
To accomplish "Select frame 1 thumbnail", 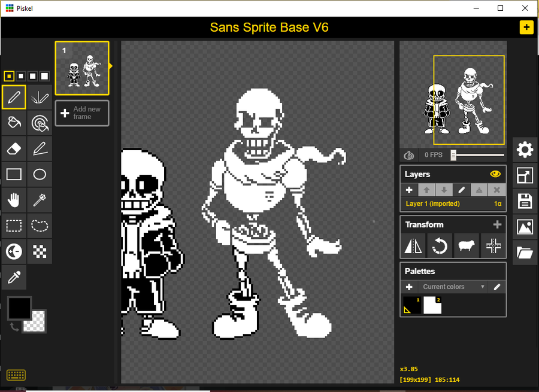I will (82, 68).
